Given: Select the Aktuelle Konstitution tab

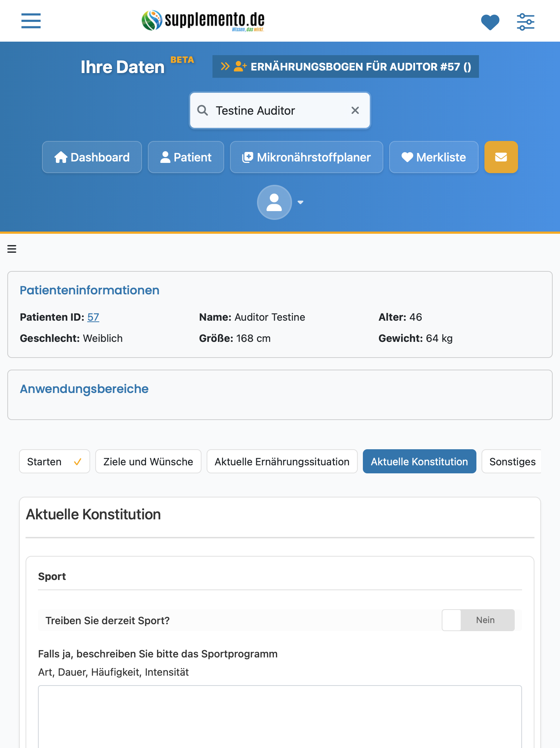Looking at the screenshot, I should pyautogui.click(x=419, y=461).
